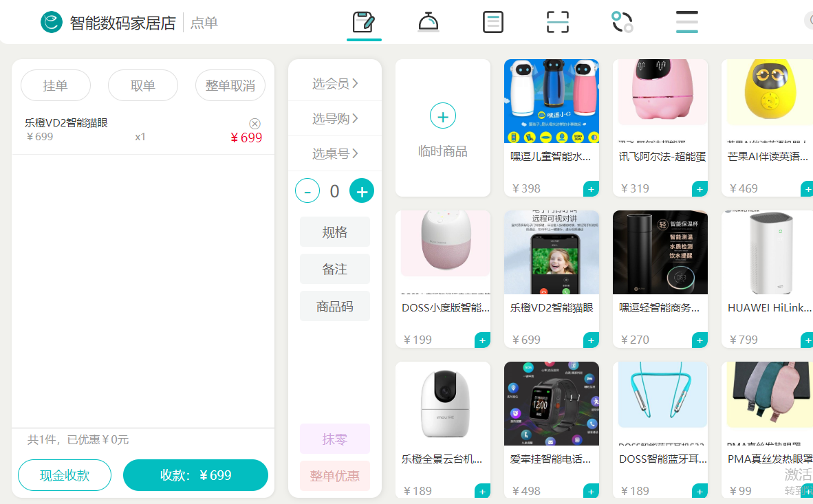Add DOSS智能蓝牙耳 ¥189 with its plus icon
813x504 pixels.
coord(700,492)
